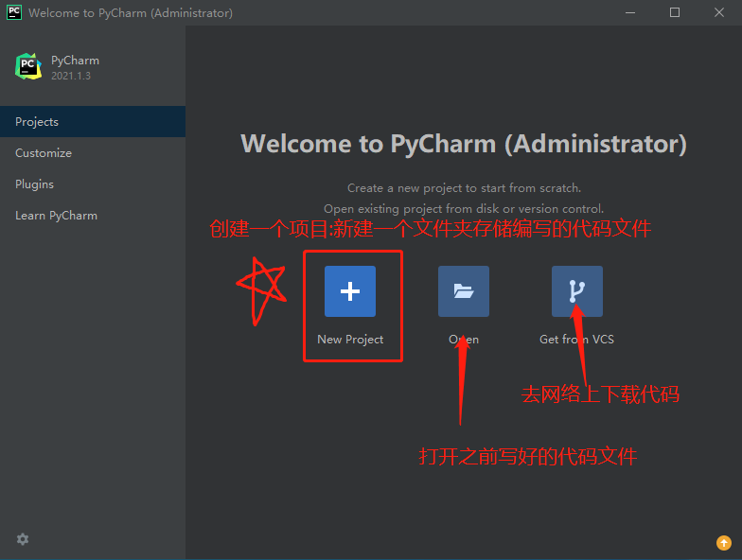Click 'Open existing project from disk' text
Image resolution: width=742 pixels, height=560 pixels.
coord(464,208)
